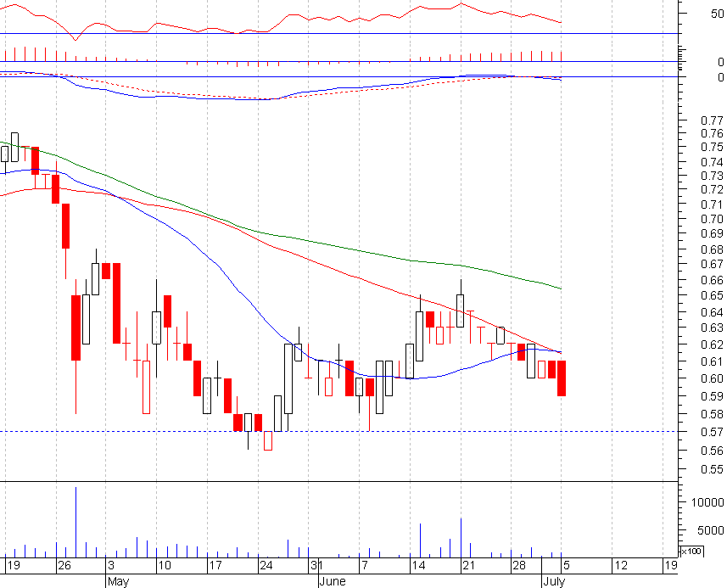Click the 10 date label on the time axis
This screenshot has width=727, height=588.
(x=165, y=565)
